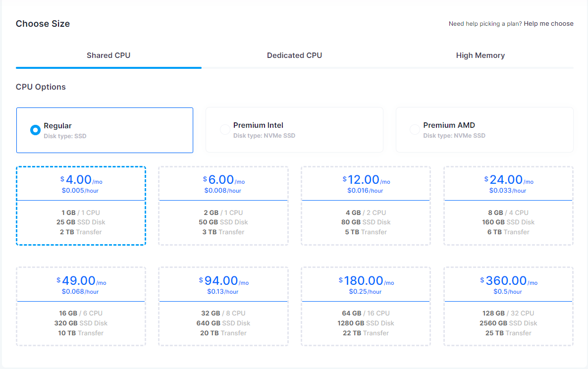Click the '2560 GB SSD Disk' spec
This screenshot has height=369, width=588.
[509, 323]
